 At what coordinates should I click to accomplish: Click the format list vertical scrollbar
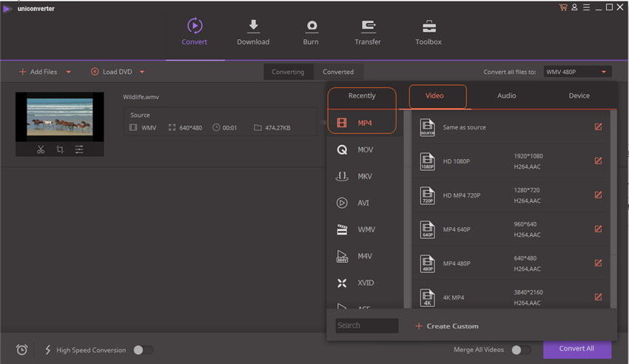click(x=407, y=209)
